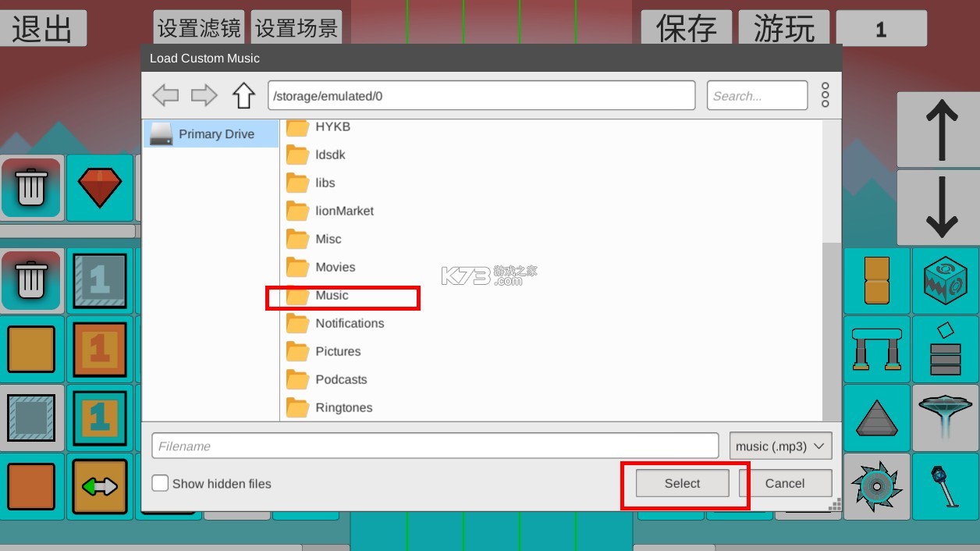Select the saw blade hazard block
The height and width of the screenshot is (551, 980).
(876, 485)
